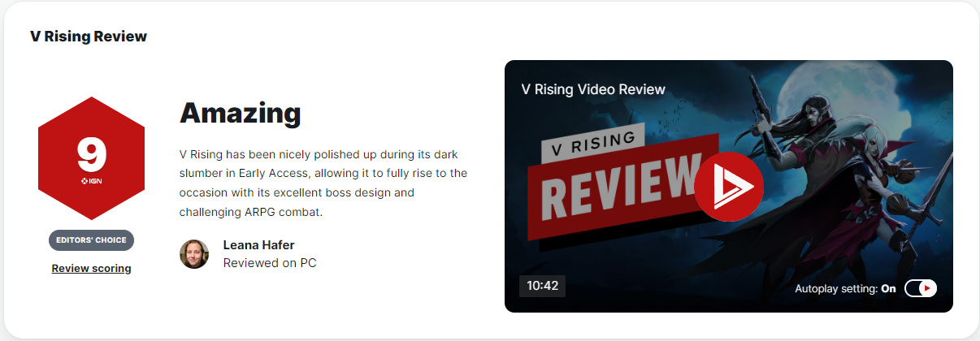
Task: Open the Leana Hafer author name
Action: [258, 245]
